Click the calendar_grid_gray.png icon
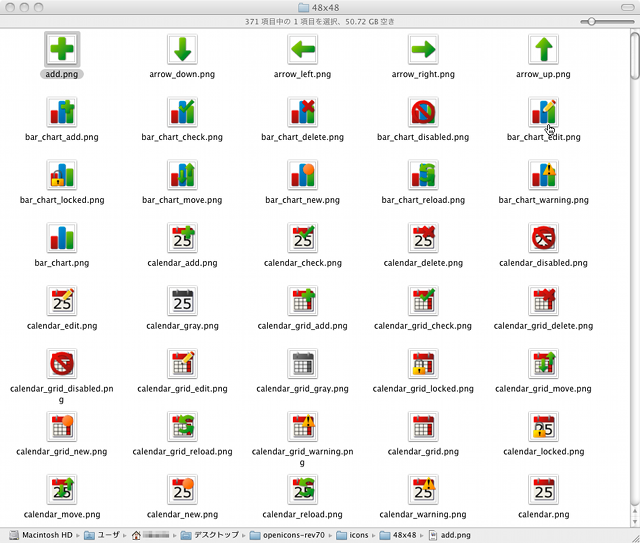Image resolution: width=640 pixels, height=543 pixels. pos(302,364)
